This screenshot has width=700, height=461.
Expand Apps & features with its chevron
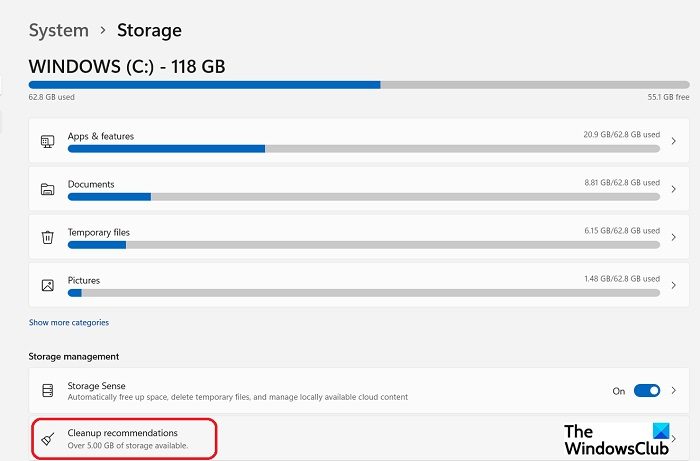point(674,141)
